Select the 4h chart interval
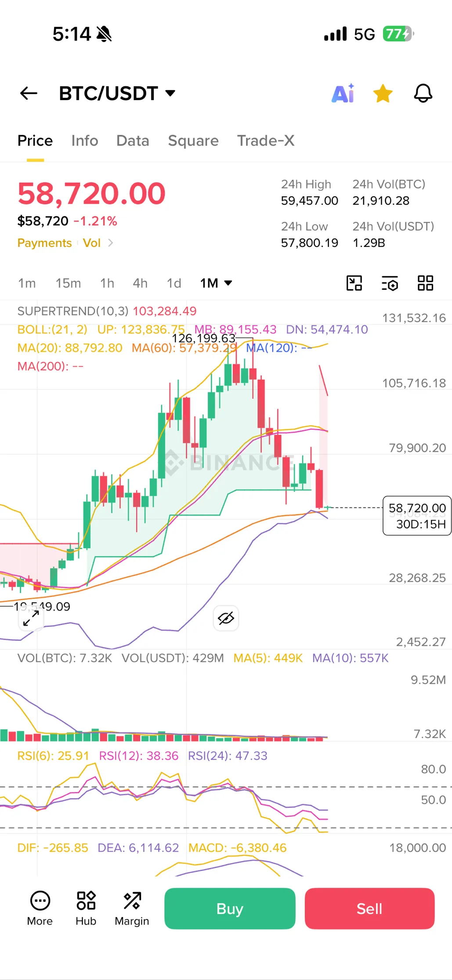 (x=140, y=283)
